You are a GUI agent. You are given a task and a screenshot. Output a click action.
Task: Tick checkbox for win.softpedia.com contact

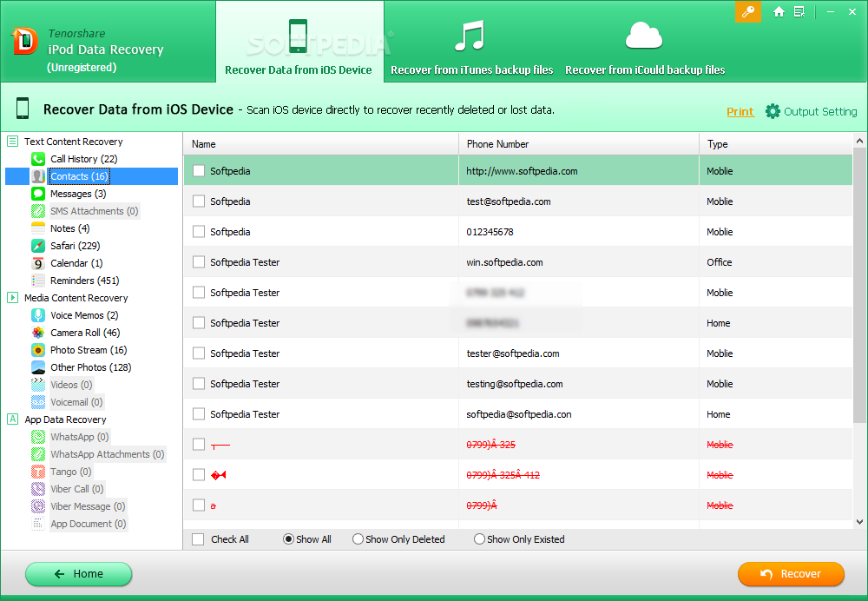point(199,262)
